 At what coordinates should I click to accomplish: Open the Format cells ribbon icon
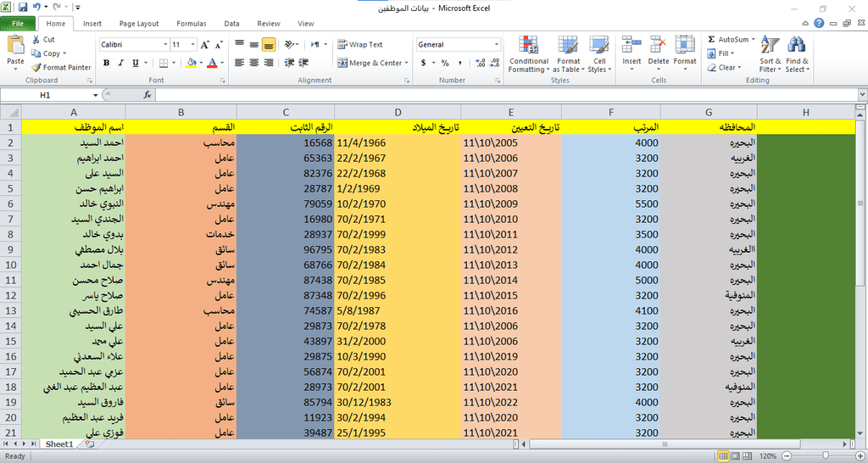[x=685, y=45]
